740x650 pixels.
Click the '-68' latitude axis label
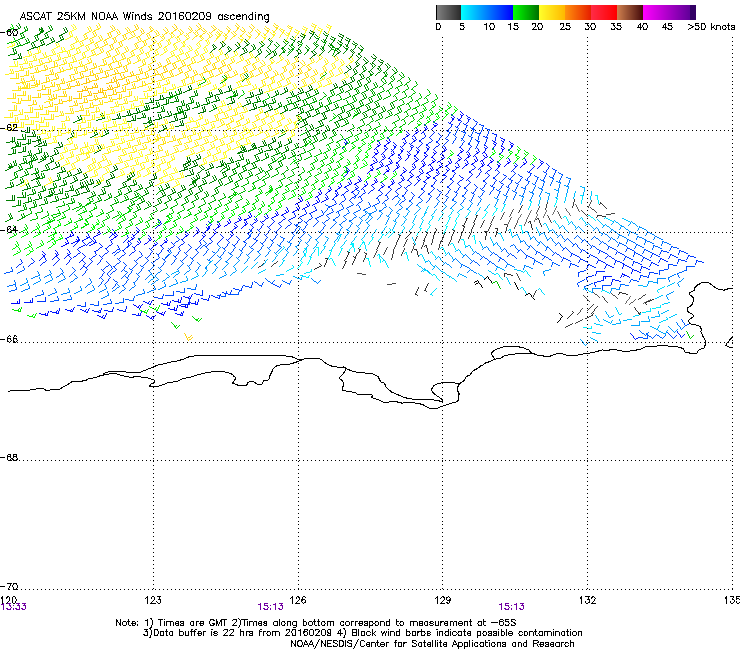9,458
